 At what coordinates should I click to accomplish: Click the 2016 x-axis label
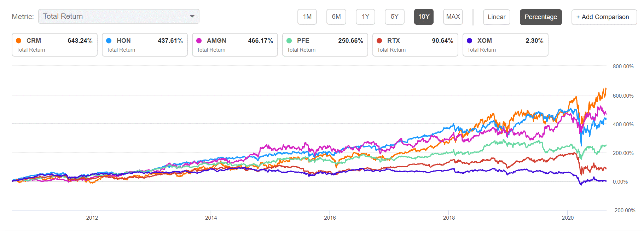pos(330,218)
